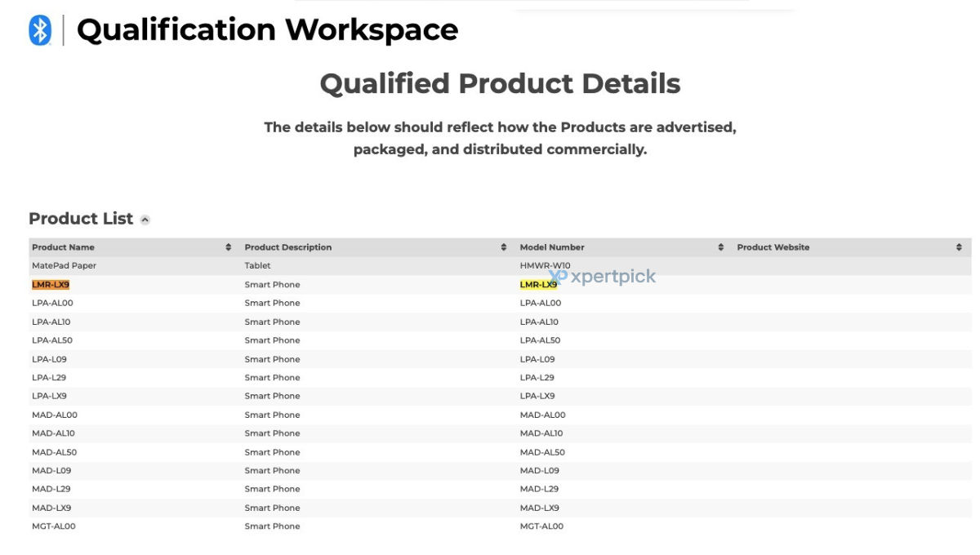Viewport: 980px width, 555px height.
Task: Sort by Product Website column arrows
Action: point(959,247)
